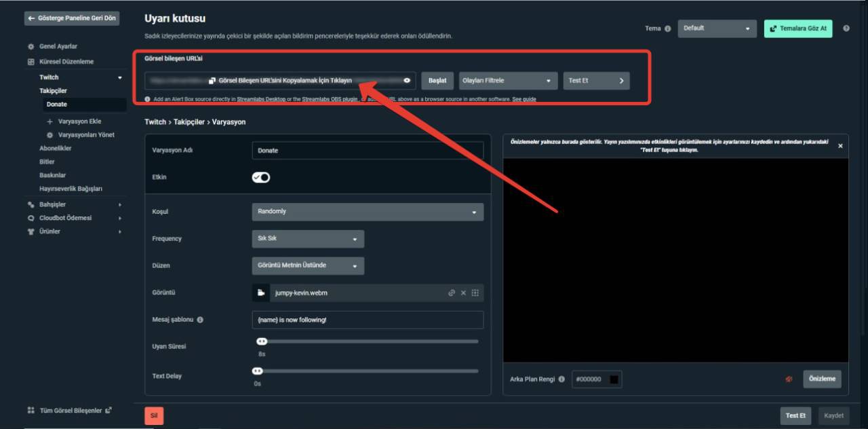Open Genel Ayarlar in sidebar
This screenshot has height=429, width=868.
click(x=58, y=47)
